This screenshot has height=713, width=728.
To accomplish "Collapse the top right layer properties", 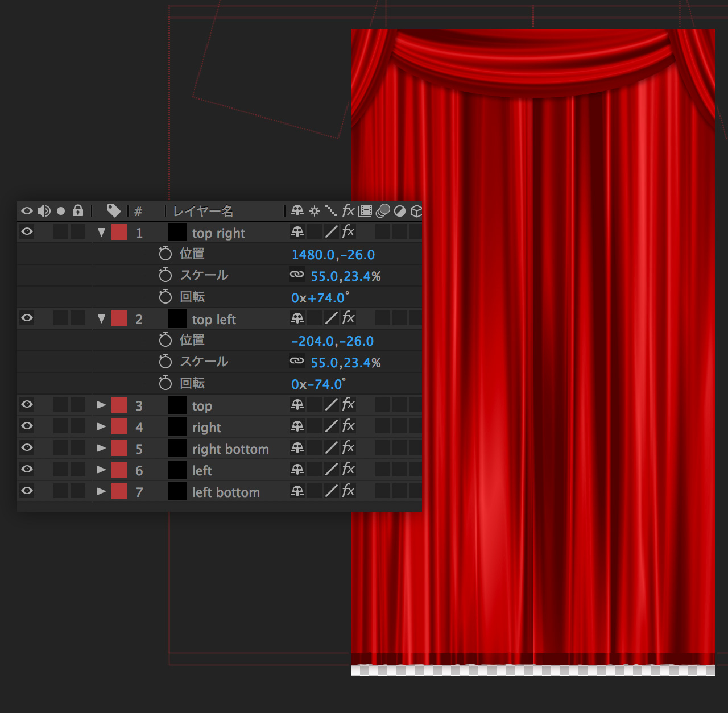I will (101, 232).
